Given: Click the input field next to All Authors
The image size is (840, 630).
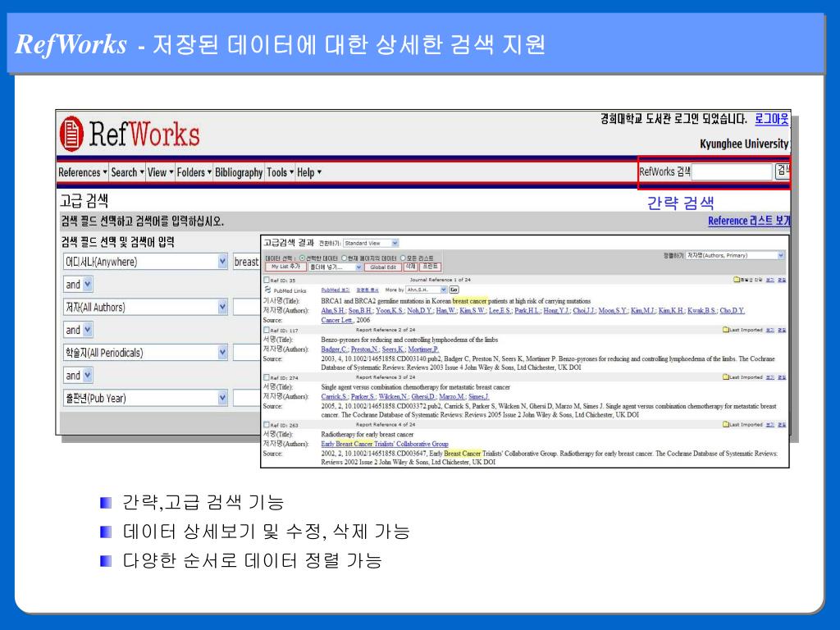Looking at the screenshot, I should [246, 307].
